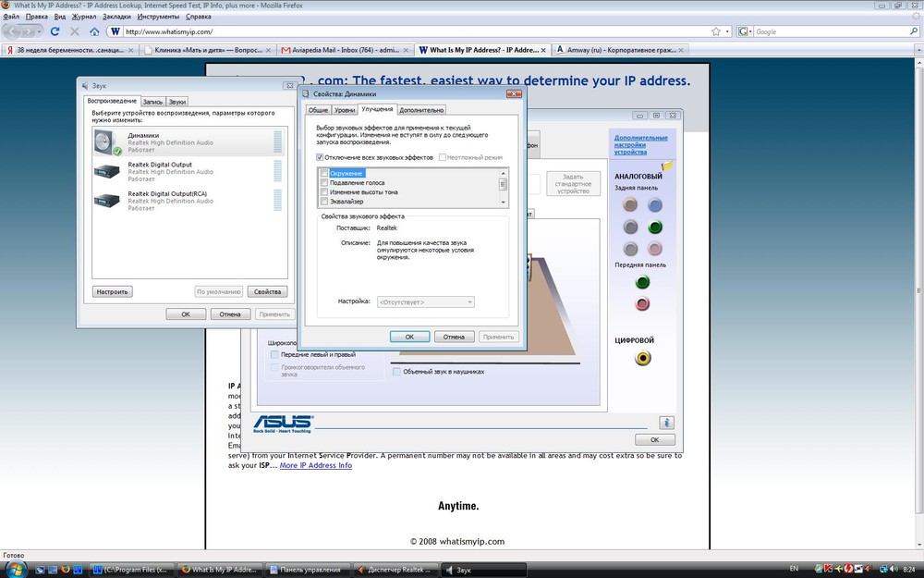
Task: Click the Firefox page reload icon
Action: click(55, 31)
